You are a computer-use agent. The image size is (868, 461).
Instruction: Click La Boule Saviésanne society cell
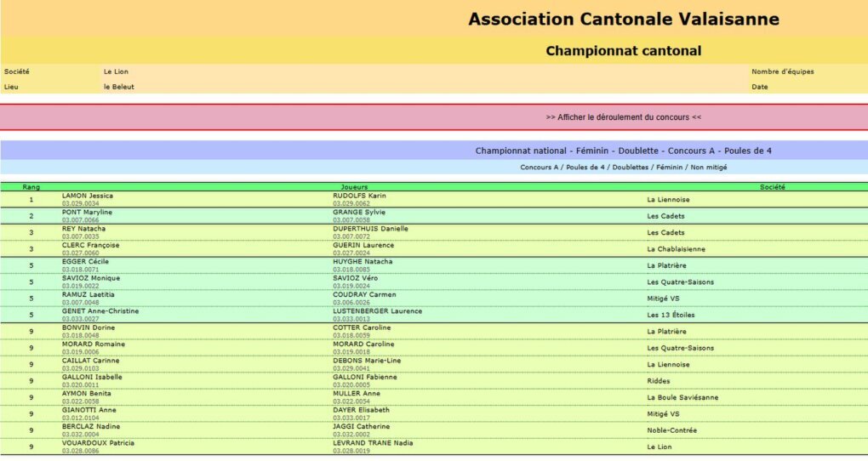682,397
